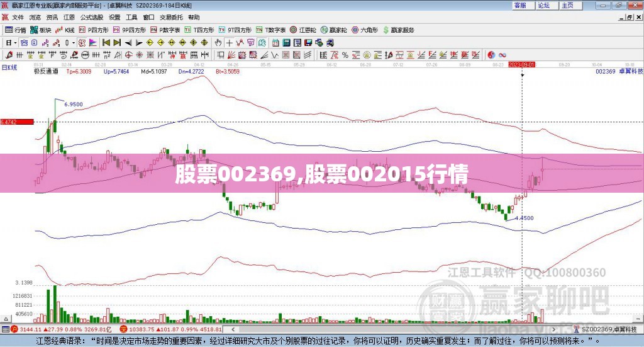Jump to last bar icon

(x=117, y=43)
